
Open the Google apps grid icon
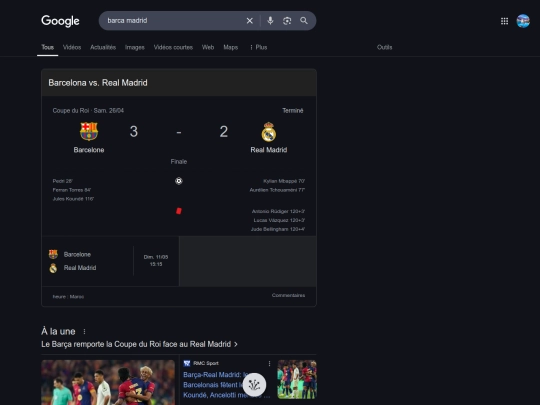[x=505, y=21]
